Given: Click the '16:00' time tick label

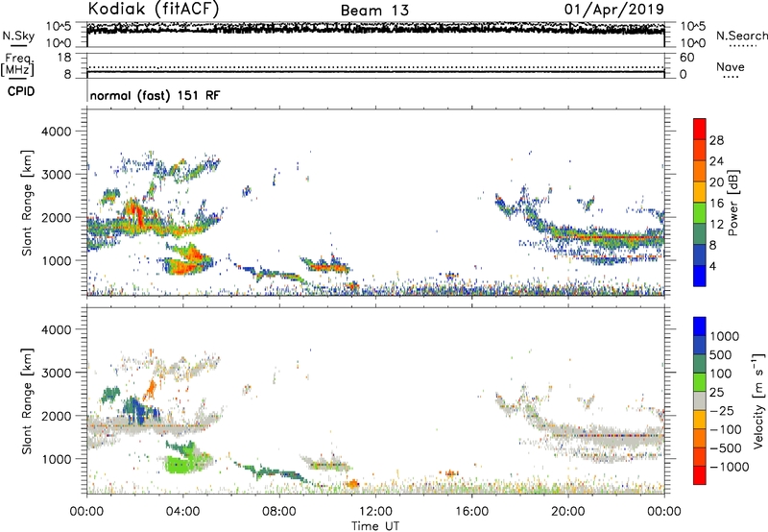Looking at the screenshot, I should click(x=471, y=512).
